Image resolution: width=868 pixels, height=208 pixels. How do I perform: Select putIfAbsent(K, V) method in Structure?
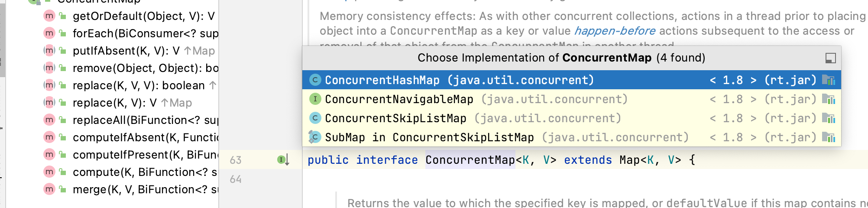[126, 51]
